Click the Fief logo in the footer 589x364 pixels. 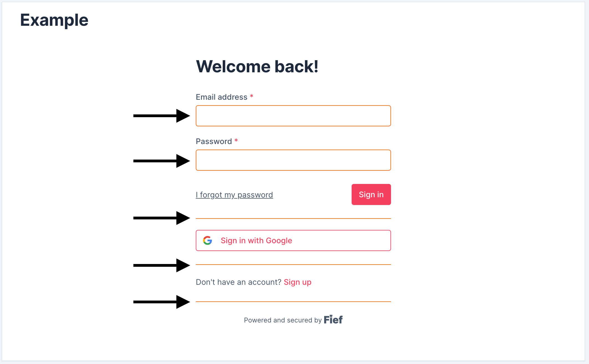333,320
